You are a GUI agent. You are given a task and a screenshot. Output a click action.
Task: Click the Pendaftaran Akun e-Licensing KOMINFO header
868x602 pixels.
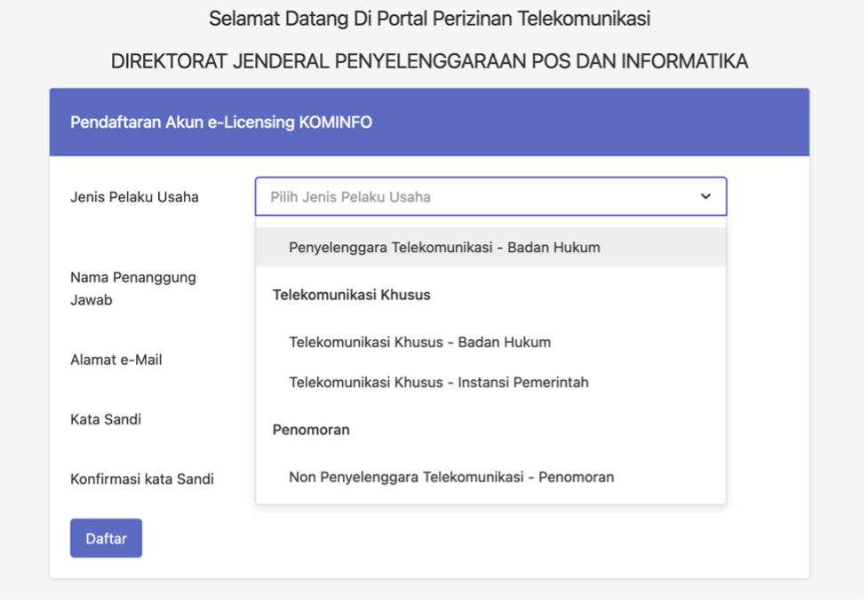(221, 123)
